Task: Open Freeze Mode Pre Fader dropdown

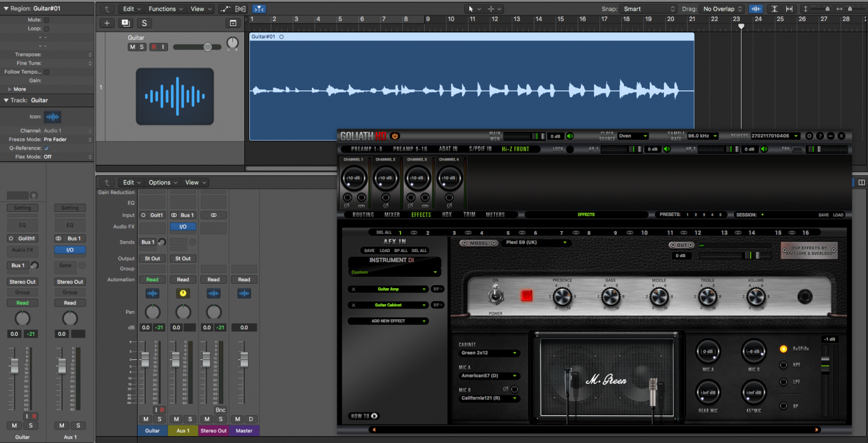Action: (68, 139)
